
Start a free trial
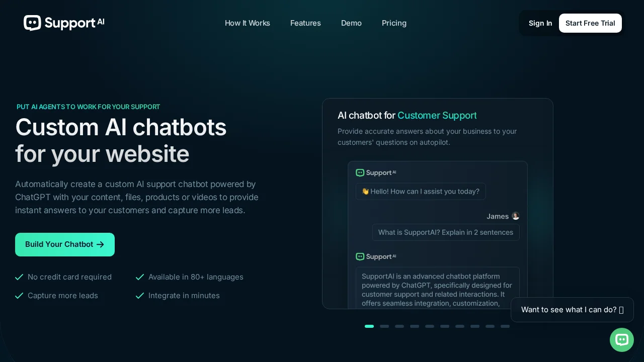point(590,23)
